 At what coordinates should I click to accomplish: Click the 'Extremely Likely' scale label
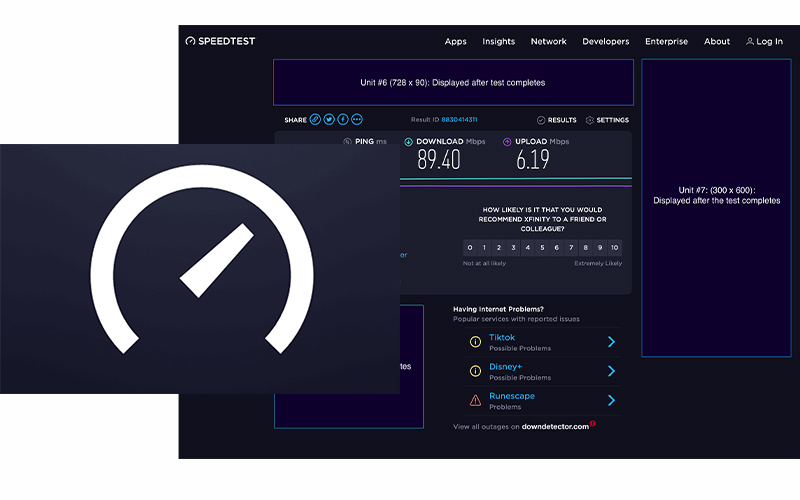(598, 263)
